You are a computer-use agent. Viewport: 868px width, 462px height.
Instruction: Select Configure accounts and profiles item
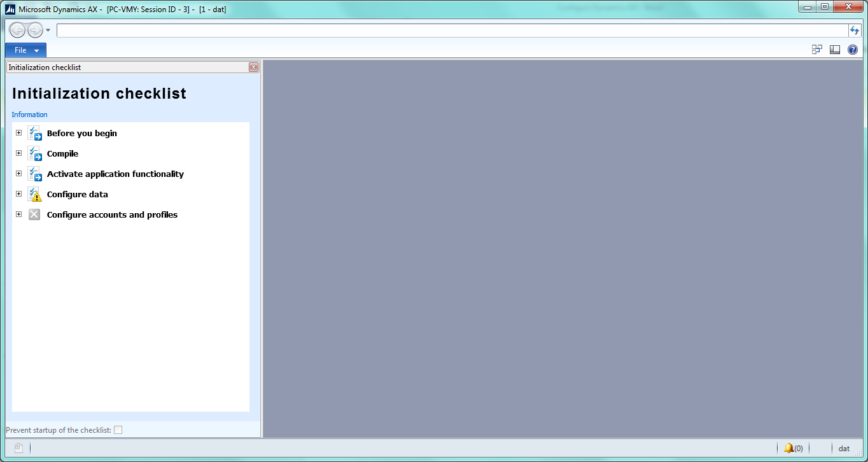112,215
